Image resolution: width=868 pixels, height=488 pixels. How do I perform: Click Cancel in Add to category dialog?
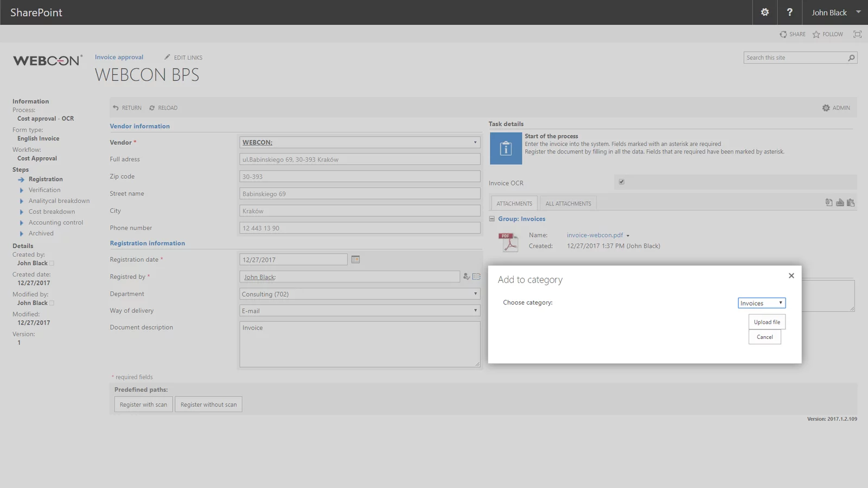coord(765,337)
